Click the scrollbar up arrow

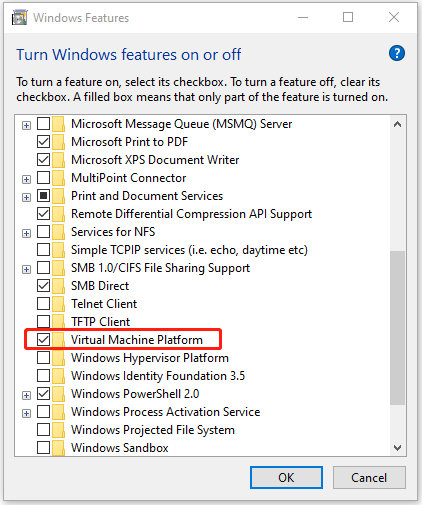(397, 125)
